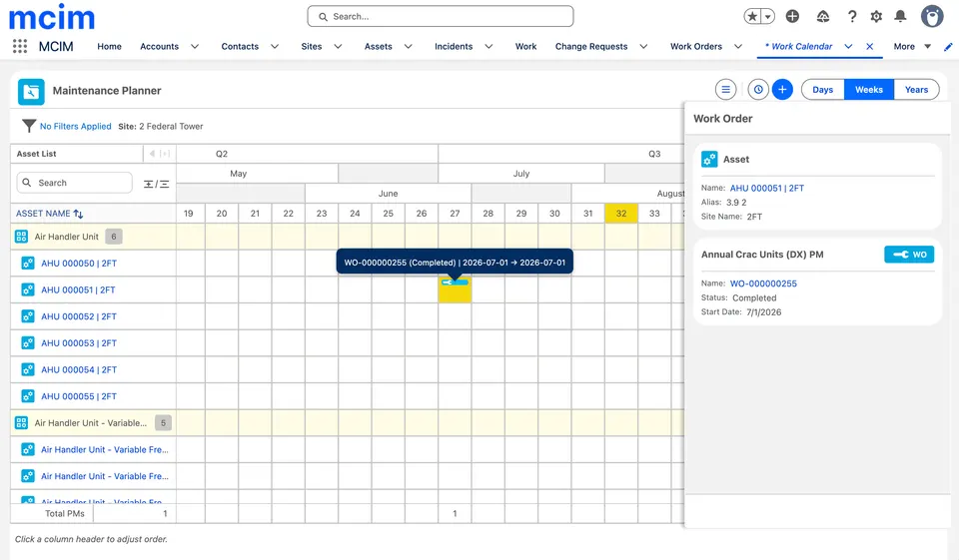Open AHU 000051 | 2FT asset row link
Image resolution: width=959 pixels, height=560 pixels.
coord(78,289)
